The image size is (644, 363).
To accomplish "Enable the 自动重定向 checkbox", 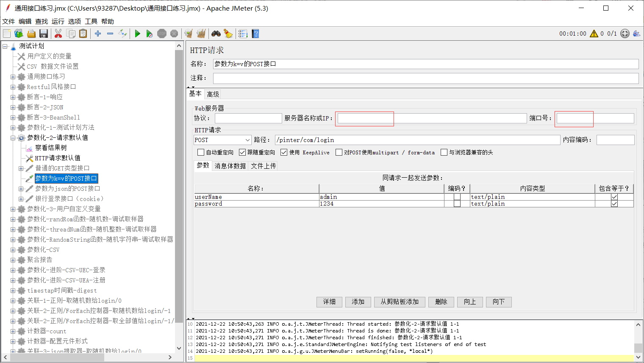I will tap(201, 152).
